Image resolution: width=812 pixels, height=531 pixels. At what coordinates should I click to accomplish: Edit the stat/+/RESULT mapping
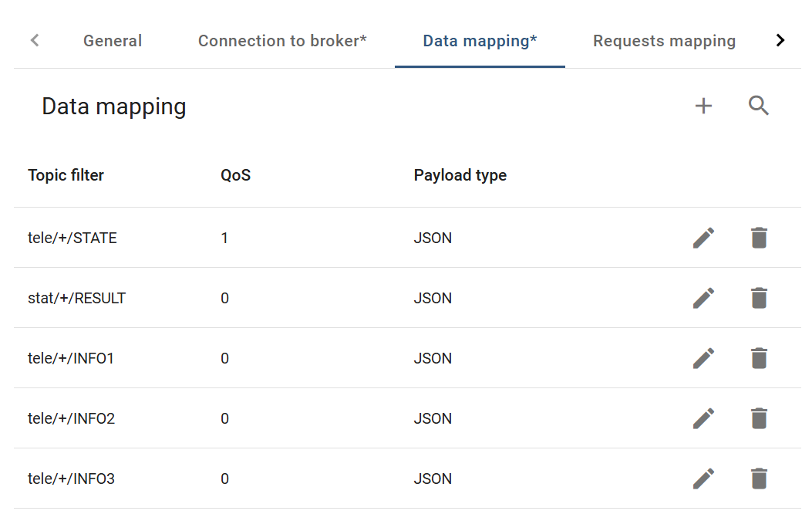(703, 298)
